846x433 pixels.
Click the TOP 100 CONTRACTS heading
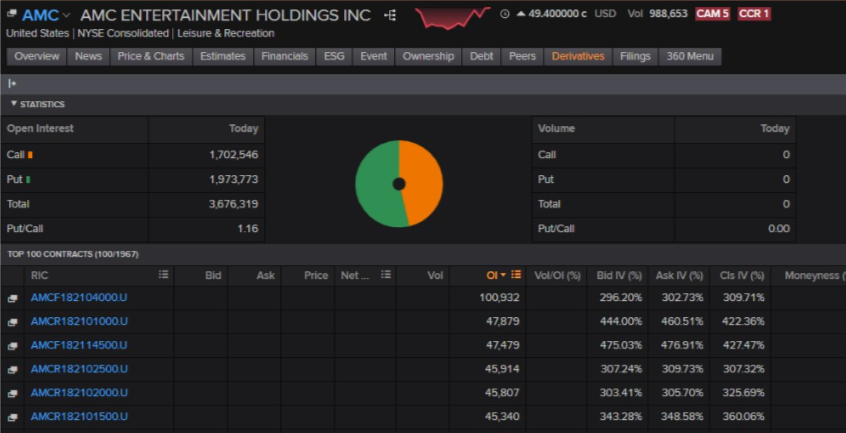[73, 254]
